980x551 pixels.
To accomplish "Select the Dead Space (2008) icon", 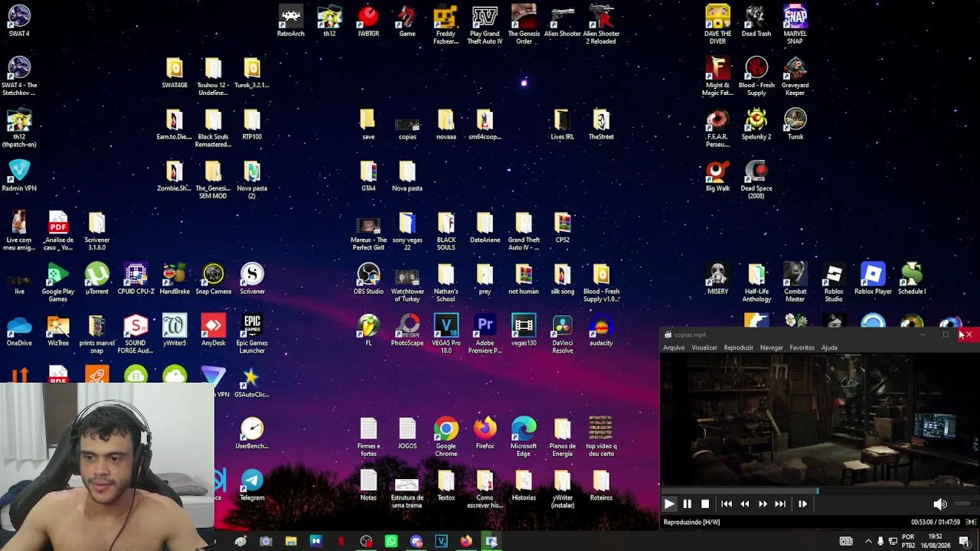I will [756, 180].
